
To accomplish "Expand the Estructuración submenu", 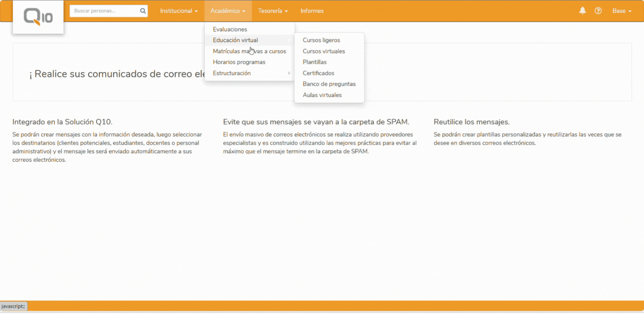I will 232,73.
